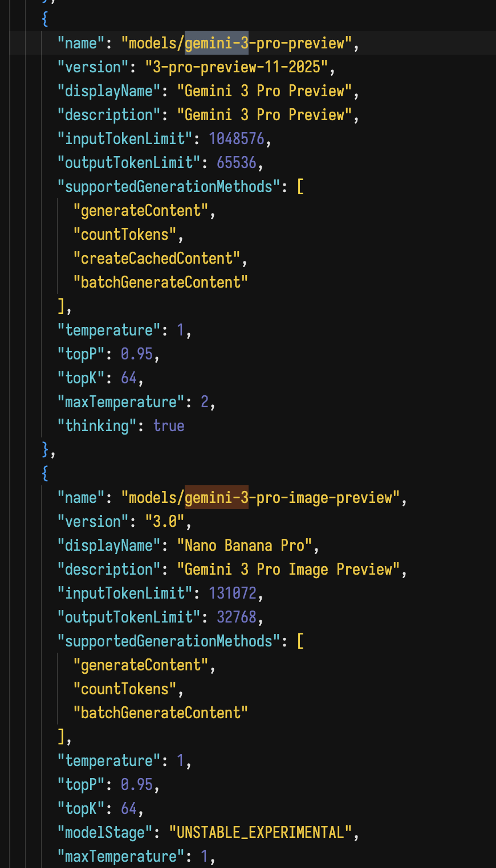496x868 pixels.
Task: Click the thinking value true
Action: coord(169,426)
